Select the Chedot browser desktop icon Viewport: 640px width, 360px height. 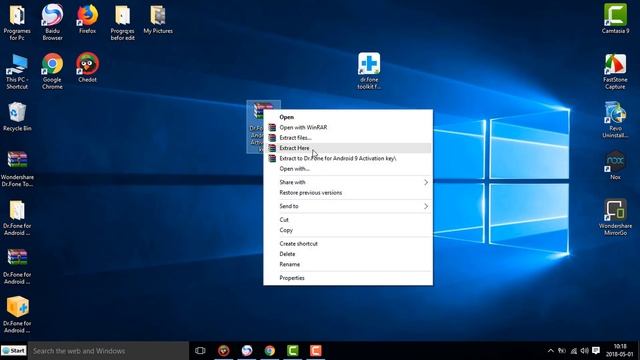coord(87,64)
